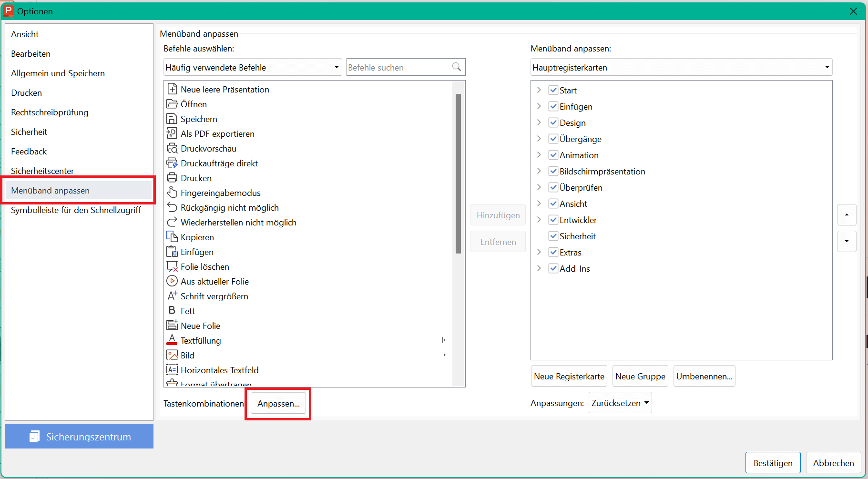Open the Bearbeiten options category
This screenshot has width=868, height=479.
[79, 54]
